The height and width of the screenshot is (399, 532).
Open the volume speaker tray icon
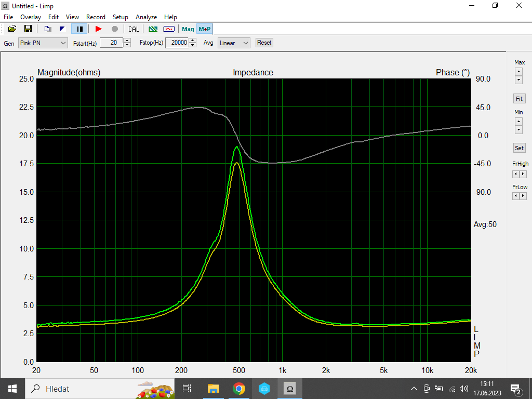(464, 389)
